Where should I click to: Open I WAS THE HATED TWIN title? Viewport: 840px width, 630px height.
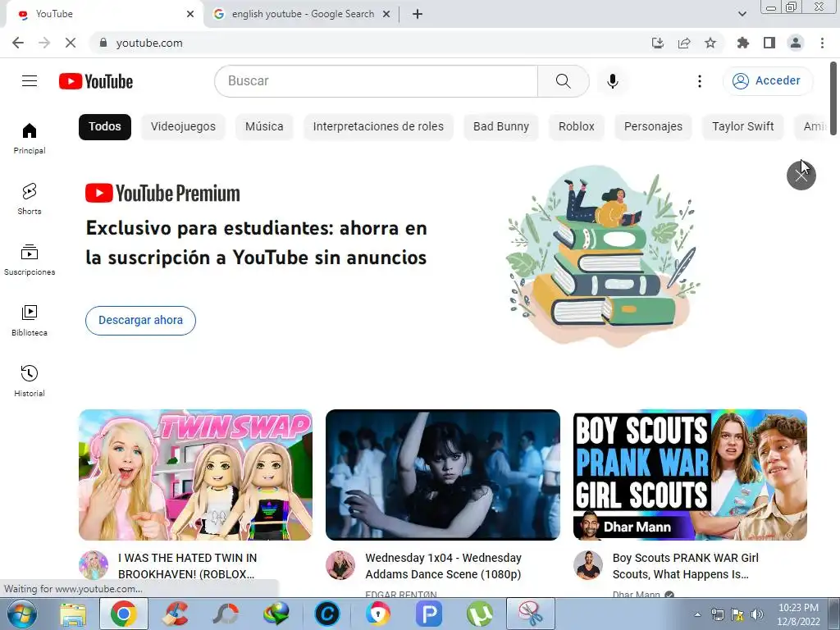tap(188, 566)
